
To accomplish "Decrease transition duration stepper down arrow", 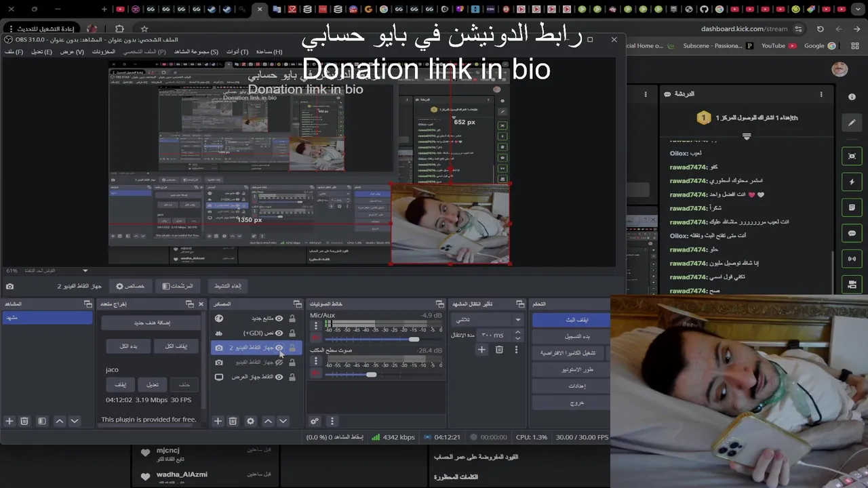I will (518, 338).
